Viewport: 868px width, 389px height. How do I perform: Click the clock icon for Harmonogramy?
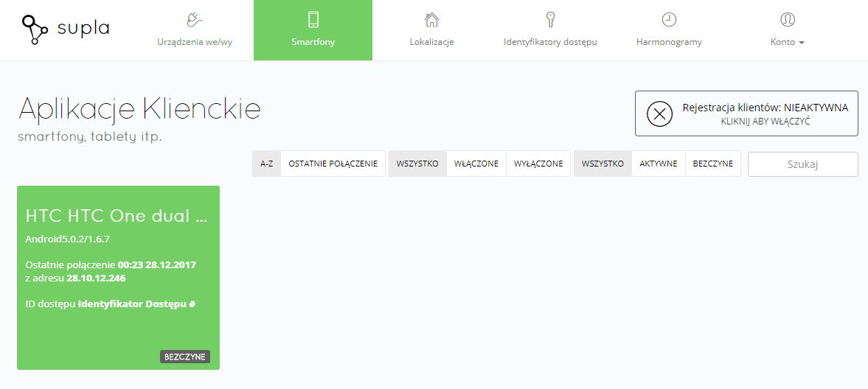669,19
